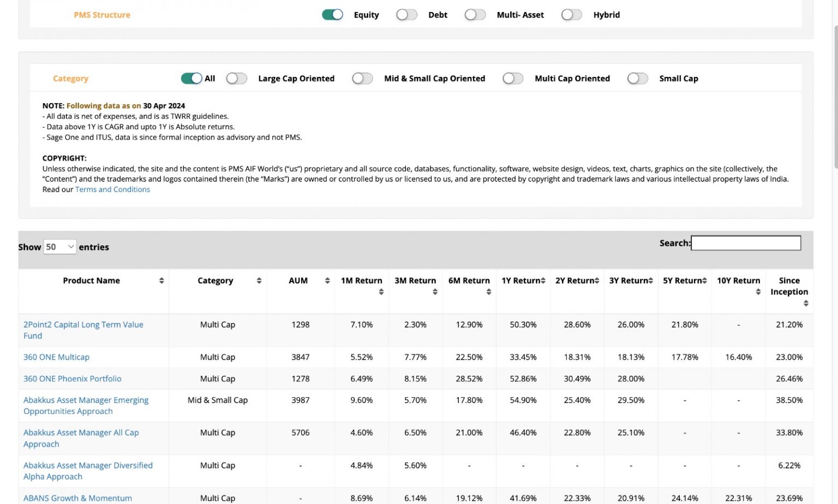The width and height of the screenshot is (838, 504).
Task: Click the 9.60% 1M return value
Action: point(362,400)
